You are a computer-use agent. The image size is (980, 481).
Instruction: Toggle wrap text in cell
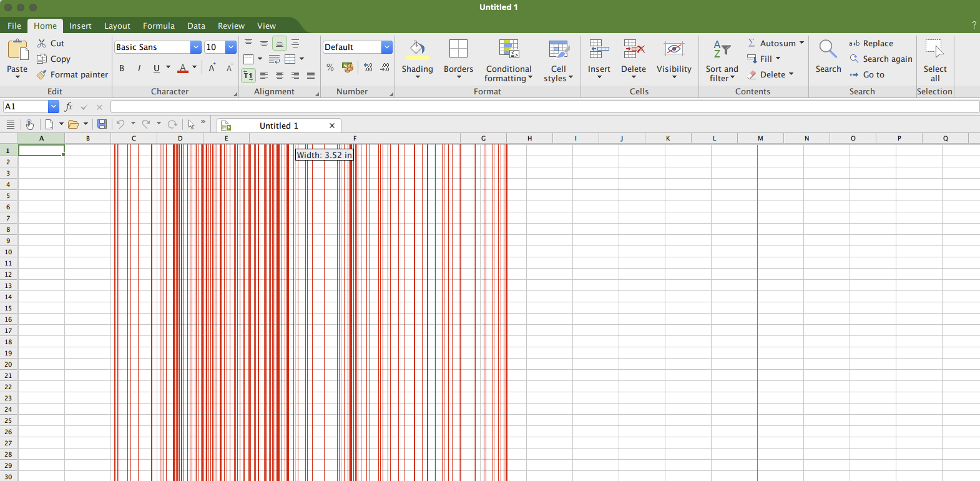(274, 59)
